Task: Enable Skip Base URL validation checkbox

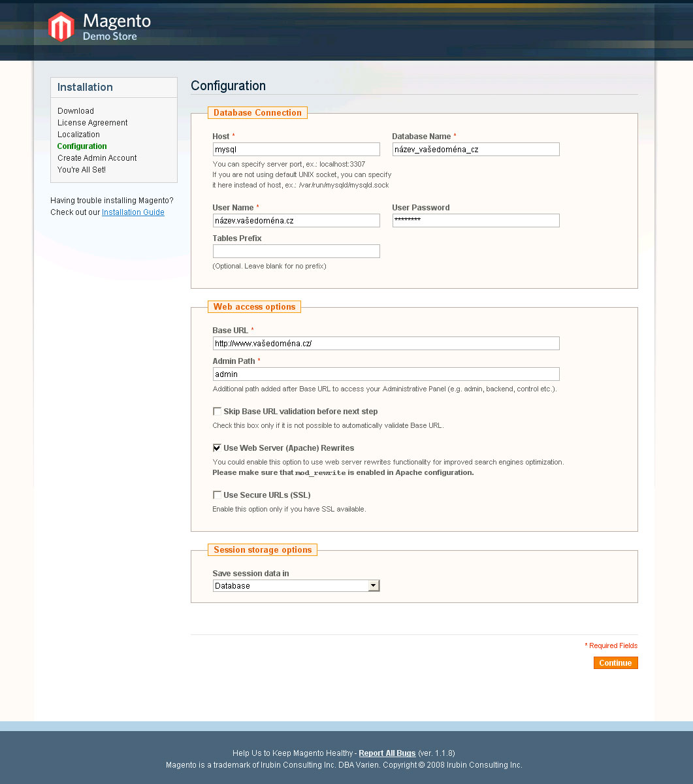Action: pos(217,411)
